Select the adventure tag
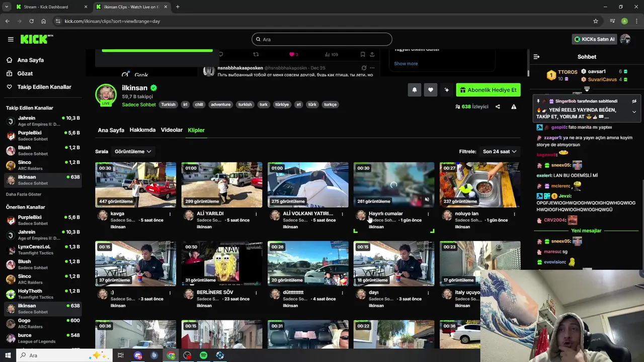 tap(220, 105)
